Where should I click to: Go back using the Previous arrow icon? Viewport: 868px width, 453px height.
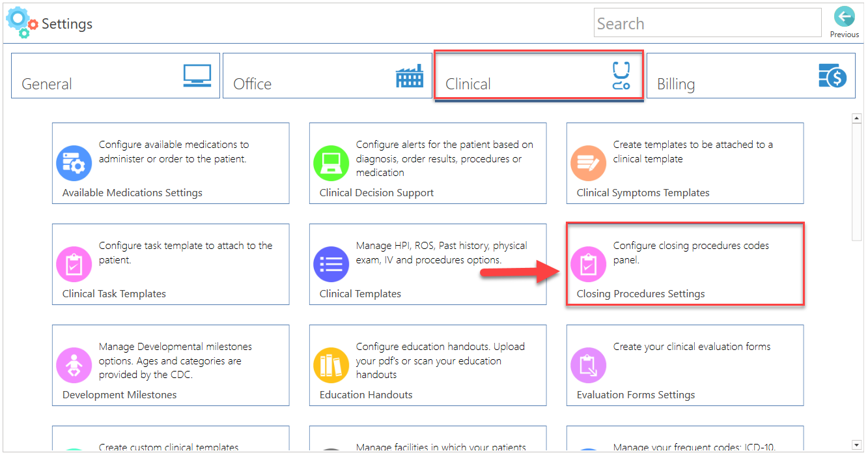[x=845, y=17]
